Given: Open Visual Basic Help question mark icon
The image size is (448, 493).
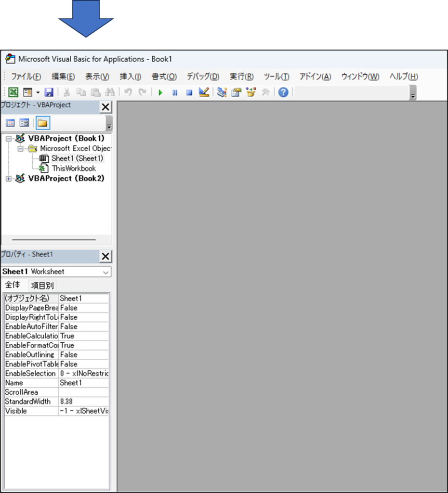Looking at the screenshot, I should tap(283, 92).
